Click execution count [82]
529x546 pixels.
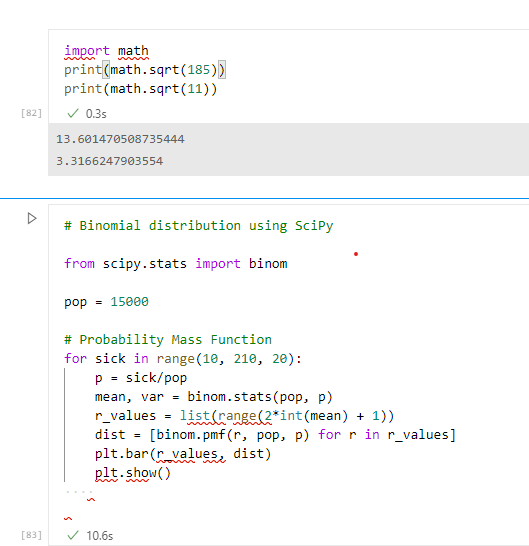pyautogui.click(x=31, y=113)
